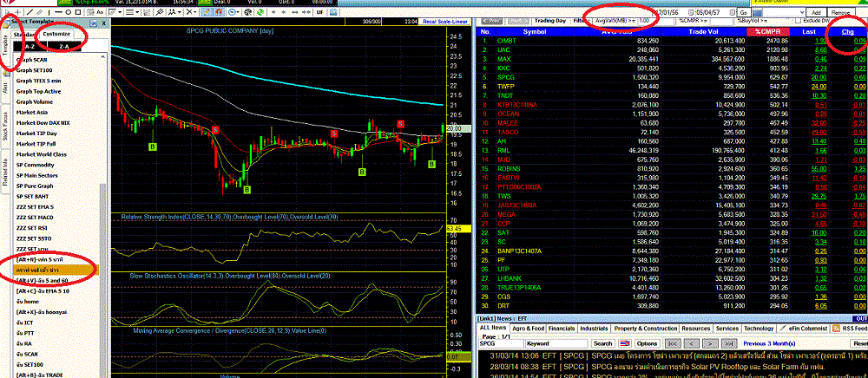The width and height of the screenshot is (868, 378).
Task: Open the color palette icon
Action: pos(247,12)
